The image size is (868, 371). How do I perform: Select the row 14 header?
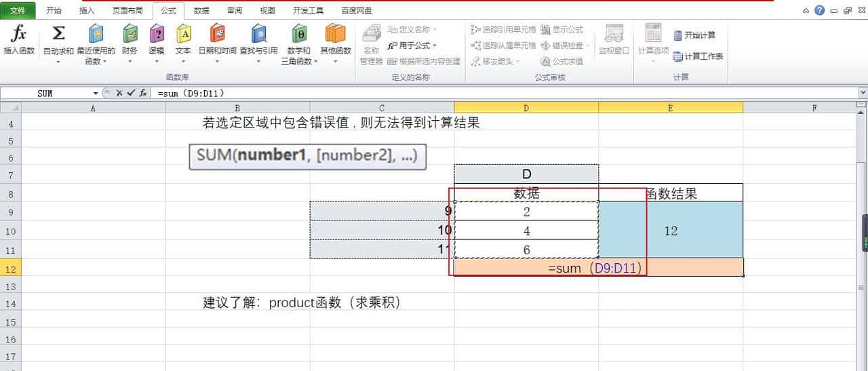pyautogui.click(x=10, y=304)
